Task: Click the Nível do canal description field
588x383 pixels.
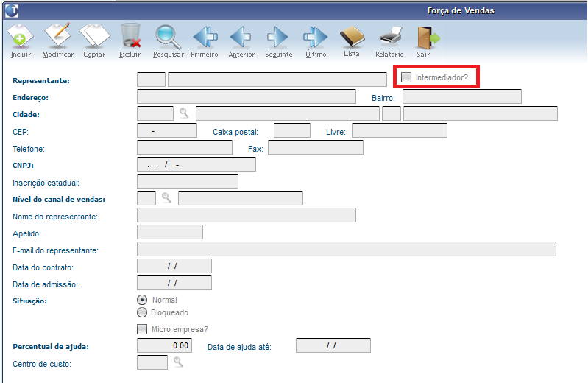Action: click(241, 198)
